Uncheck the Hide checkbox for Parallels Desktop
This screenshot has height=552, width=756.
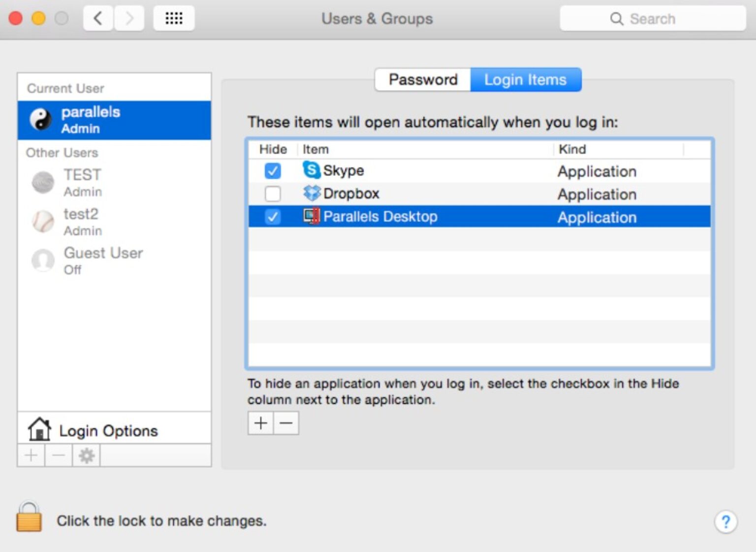(x=272, y=216)
